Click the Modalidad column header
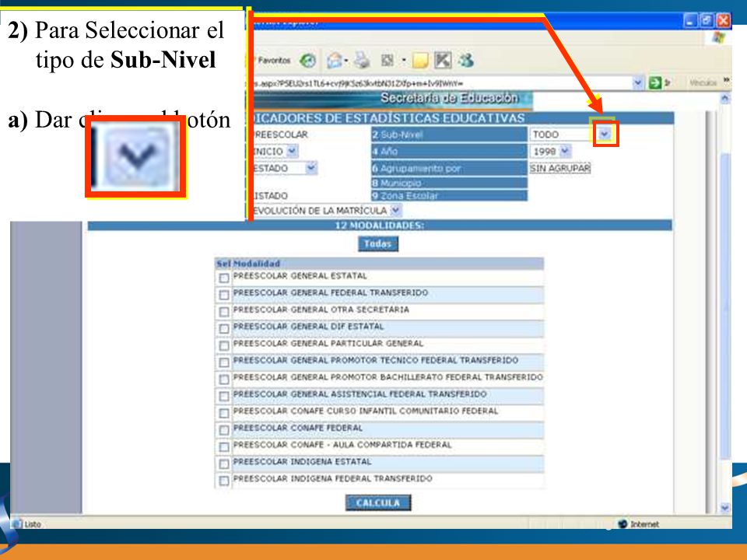The width and height of the screenshot is (747, 560). pyautogui.click(x=257, y=264)
